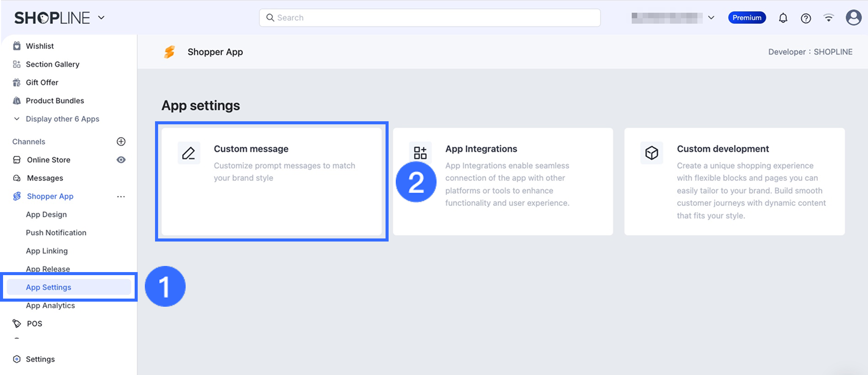
Task: Toggle Online Store preview eye icon
Action: tap(121, 160)
